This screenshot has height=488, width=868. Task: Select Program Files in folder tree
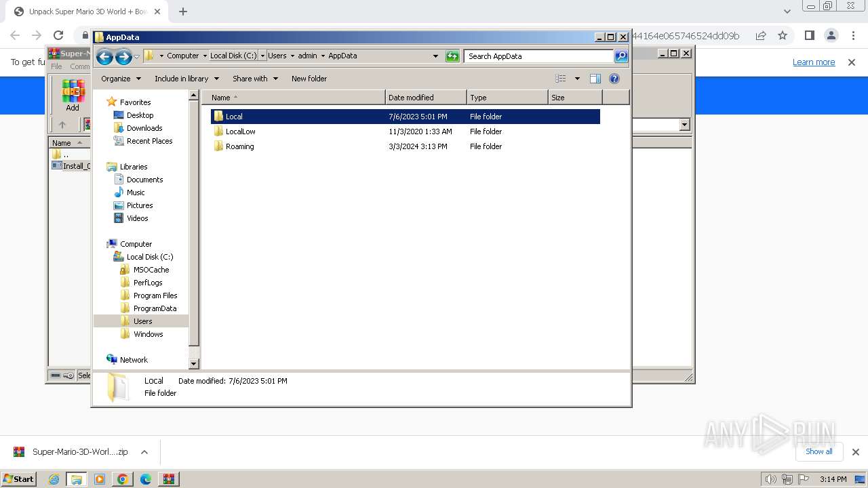155,296
